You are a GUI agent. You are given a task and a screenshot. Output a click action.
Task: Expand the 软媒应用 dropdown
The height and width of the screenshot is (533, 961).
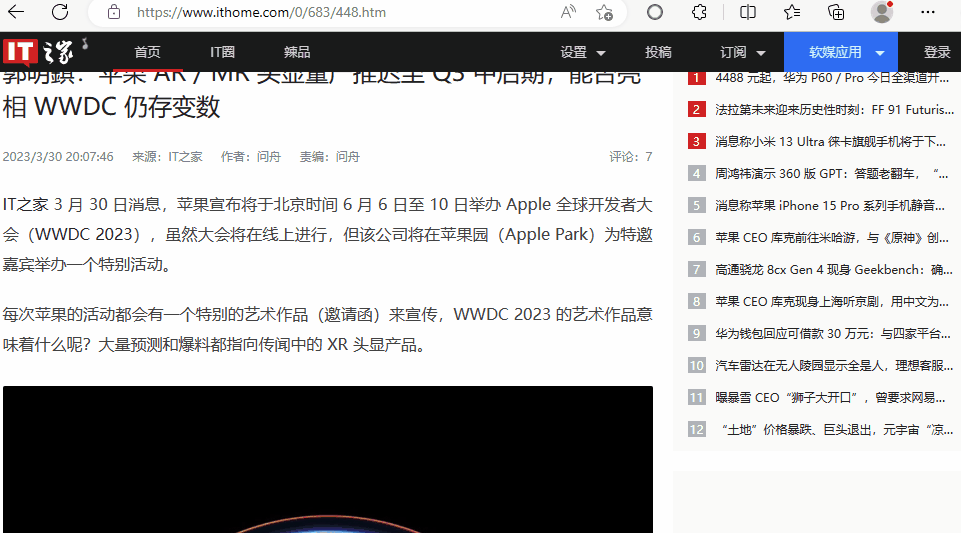tap(841, 52)
